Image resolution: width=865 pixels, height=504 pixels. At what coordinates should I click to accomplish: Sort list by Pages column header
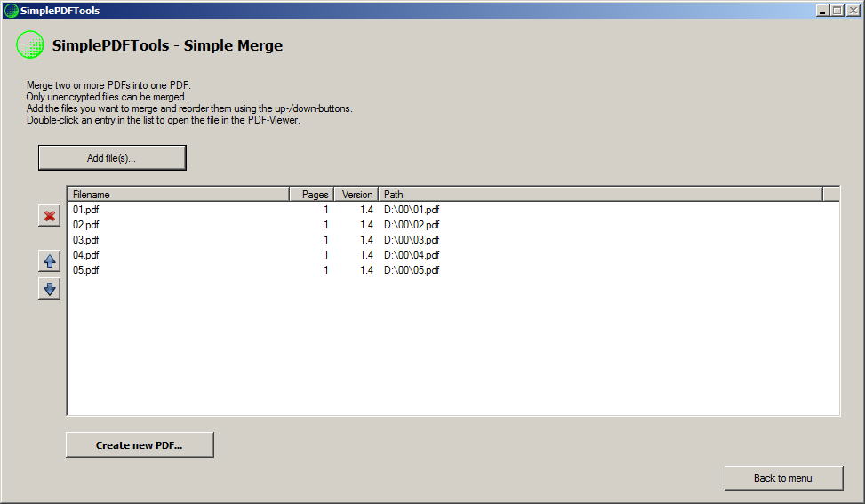pos(312,194)
